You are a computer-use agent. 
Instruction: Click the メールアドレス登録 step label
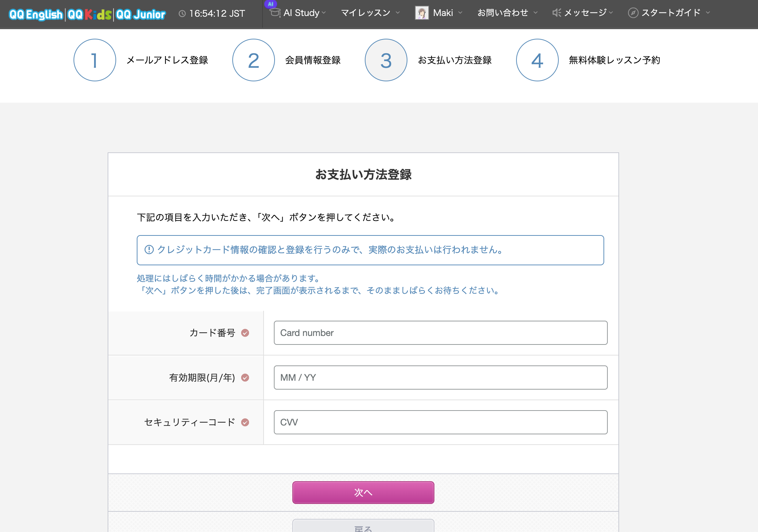167,60
